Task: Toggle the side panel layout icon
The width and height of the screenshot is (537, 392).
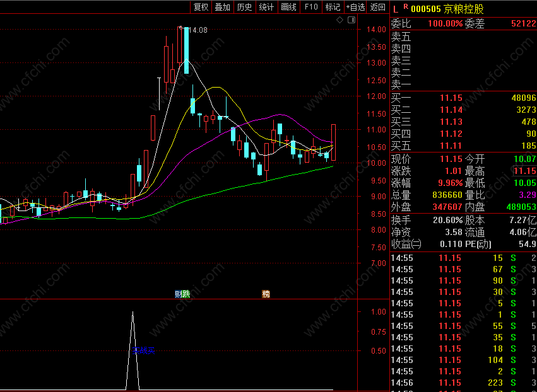Action: pos(351,20)
